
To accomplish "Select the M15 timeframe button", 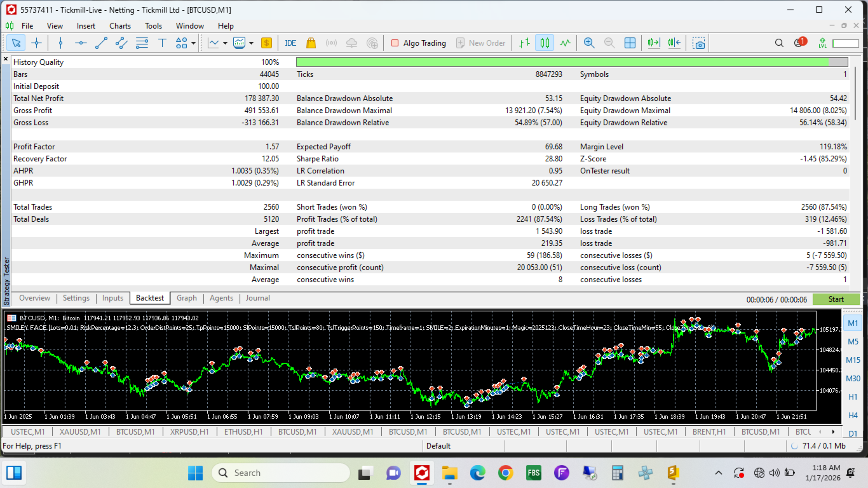I will pos(853,360).
